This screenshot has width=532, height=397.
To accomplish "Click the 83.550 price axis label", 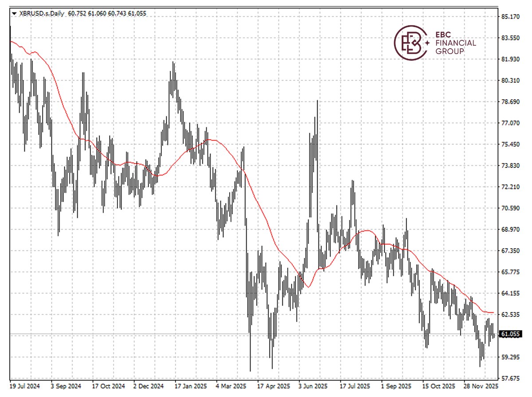I will (x=510, y=38).
